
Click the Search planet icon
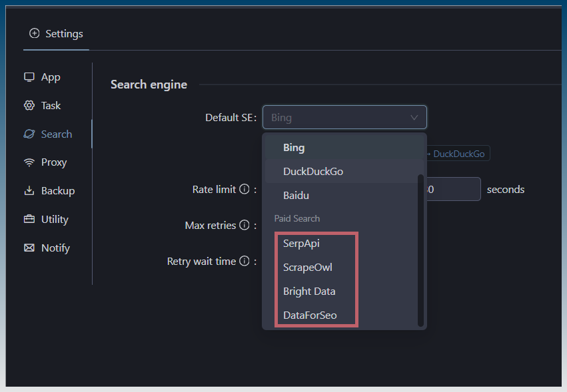(x=29, y=134)
